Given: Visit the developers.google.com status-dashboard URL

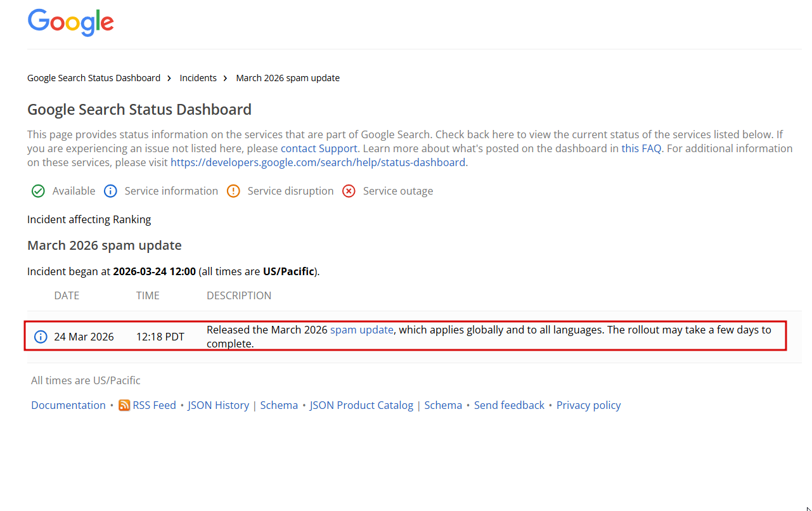Looking at the screenshot, I should click(x=318, y=162).
